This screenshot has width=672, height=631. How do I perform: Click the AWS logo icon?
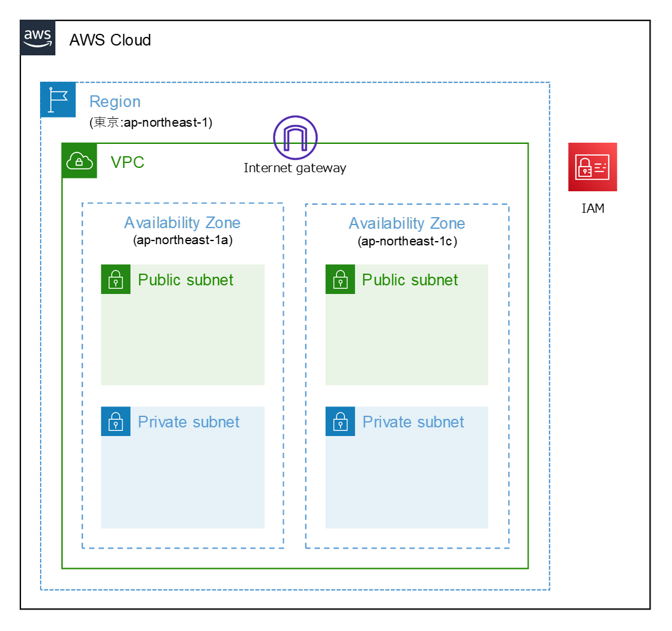(x=38, y=38)
